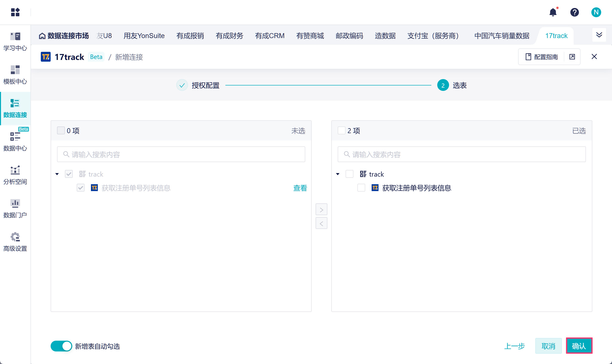Select the 17track tab
The image size is (612, 364).
click(x=556, y=36)
